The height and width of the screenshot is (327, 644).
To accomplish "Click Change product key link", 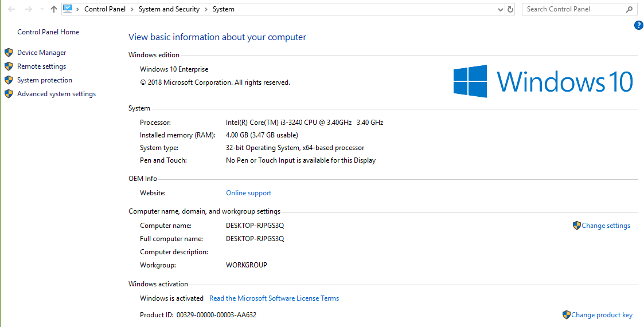I will (602, 315).
